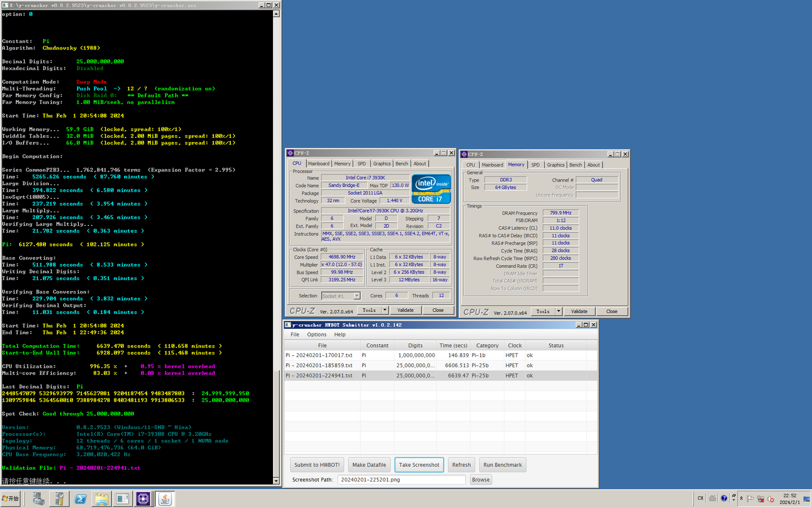Switch to Bench tab in left CPU-Z window
The image size is (812, 508).
click(x=402, y=164)
